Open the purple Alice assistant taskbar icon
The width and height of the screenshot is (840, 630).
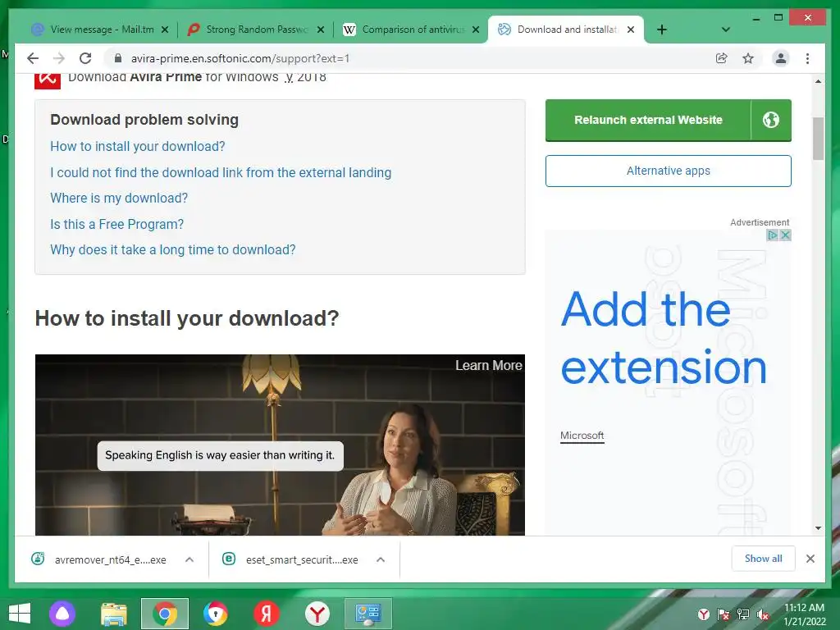[x=62, y=614]
